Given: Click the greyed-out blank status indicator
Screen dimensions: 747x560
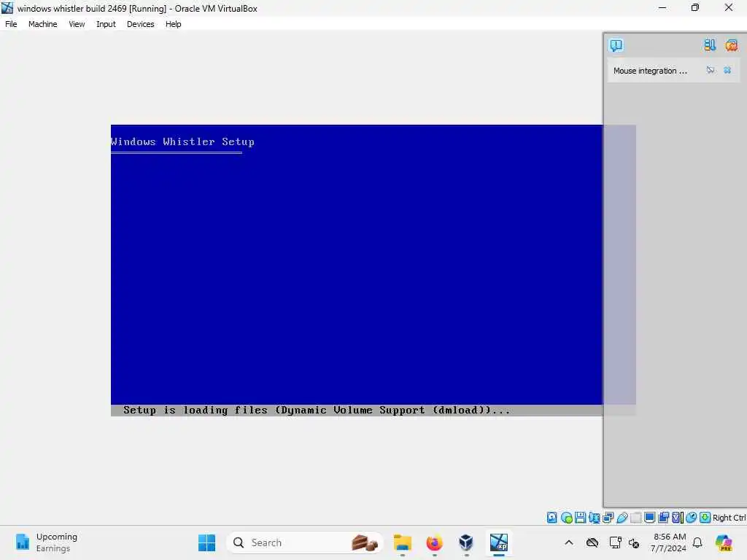Looking at the screenshot, I should pyautogui.click(x=635, y=518).
